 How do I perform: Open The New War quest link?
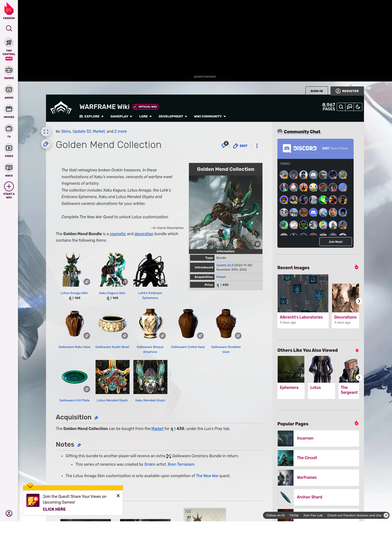[207, 476]
